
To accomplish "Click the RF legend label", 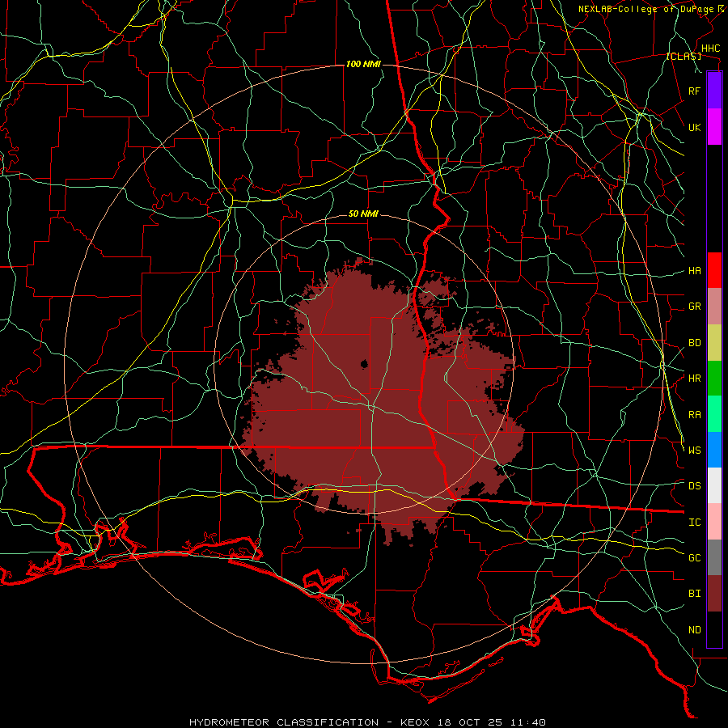I will [694, 91].
